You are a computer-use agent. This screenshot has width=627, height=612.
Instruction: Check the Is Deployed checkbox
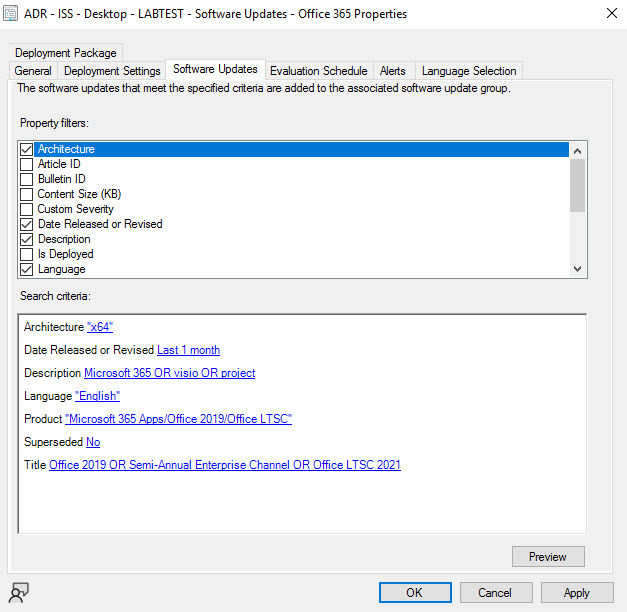click(x=26, y=254)
